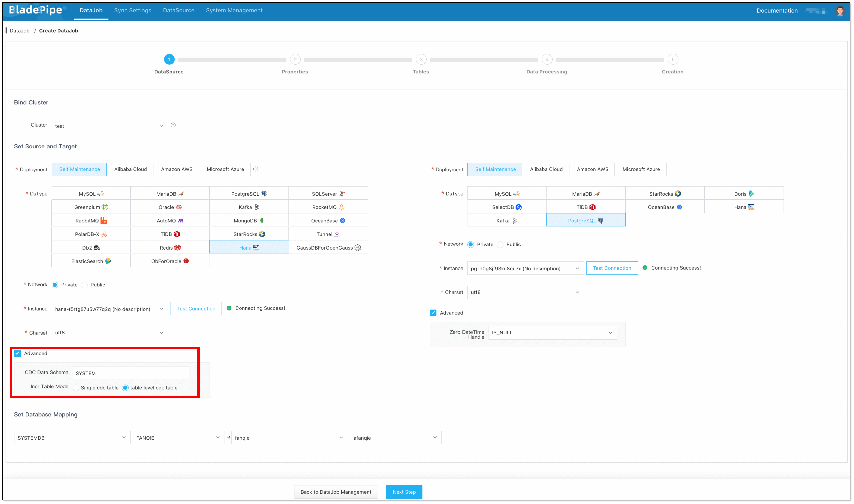Select Tunnel source type
This screenshot has width=854, height=504.
tap(328, 234)
